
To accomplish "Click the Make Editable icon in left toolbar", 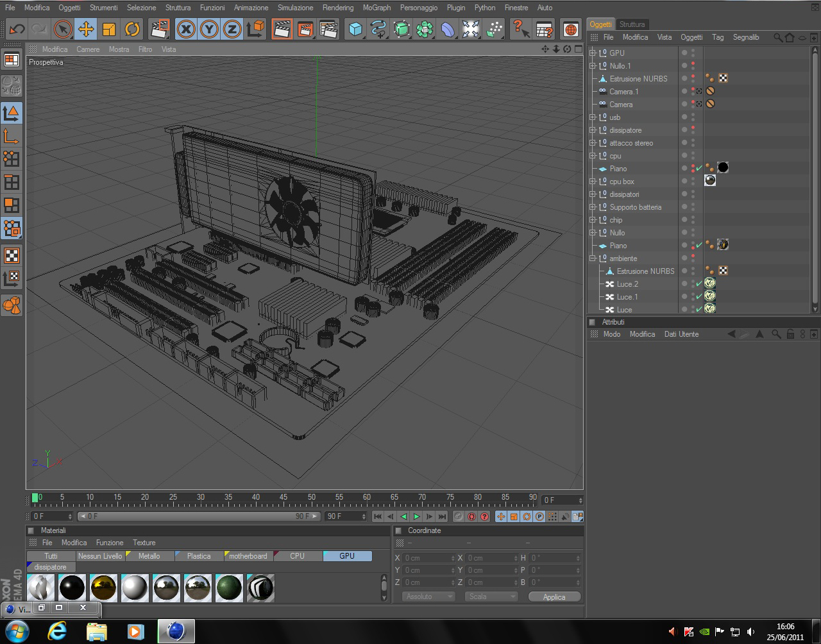I will pos(12,85).
